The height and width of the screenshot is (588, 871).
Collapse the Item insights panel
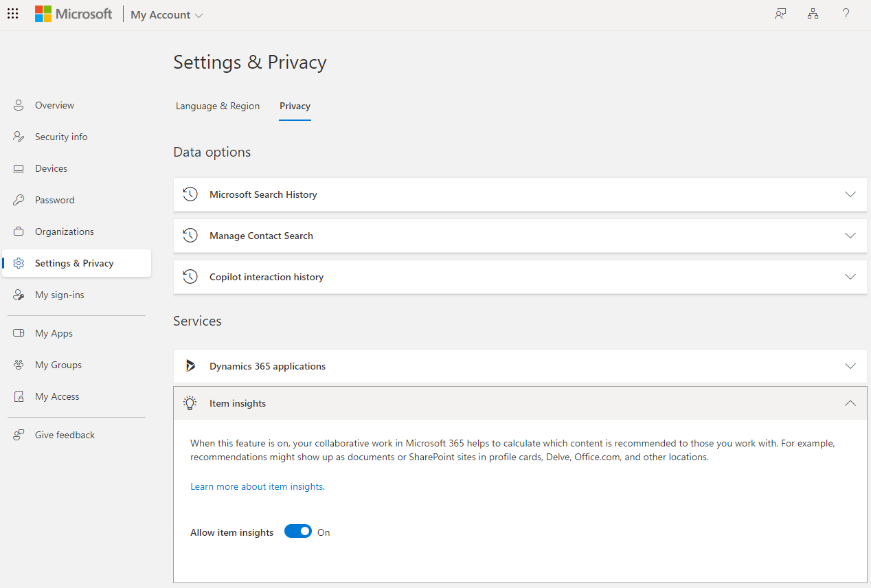click(x=850, y=403)
